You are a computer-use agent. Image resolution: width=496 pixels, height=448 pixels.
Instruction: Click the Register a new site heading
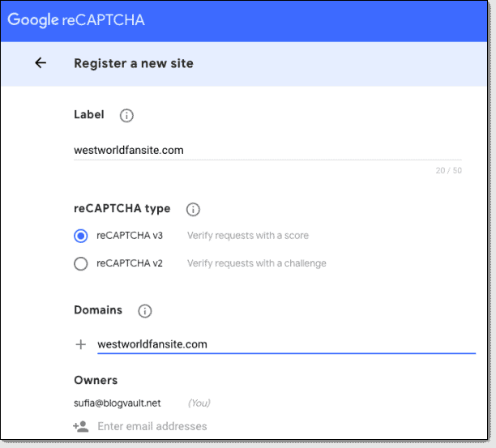coord(134,63)
